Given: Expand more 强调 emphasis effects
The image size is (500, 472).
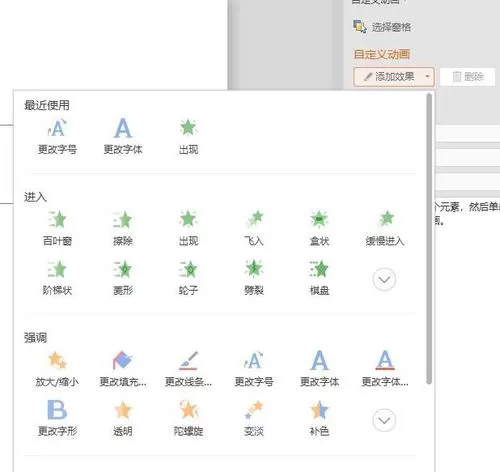Looking at the screenshot, I should 384,420.
